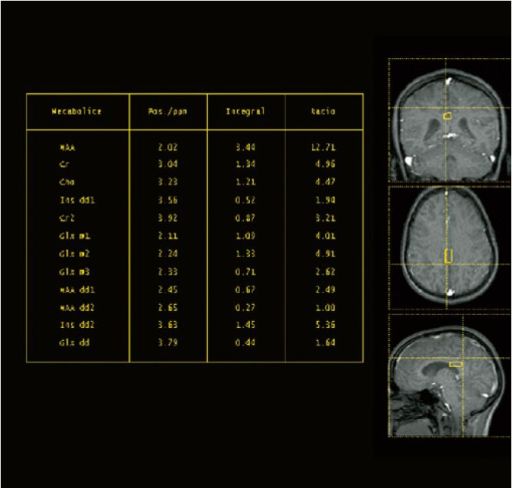Select the voxel box on axial image
The height and width of the screenshot is (488, 512).
449,256
